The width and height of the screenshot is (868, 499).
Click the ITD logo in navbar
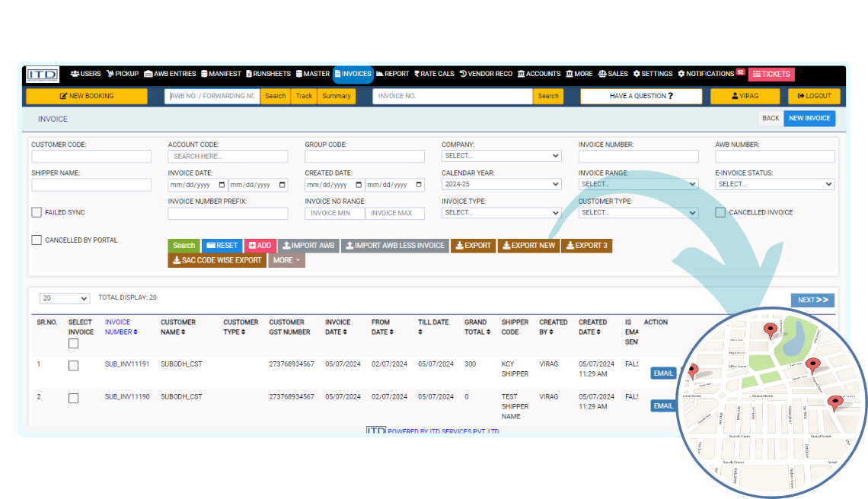pyautogui.click(x=43, y=75)
